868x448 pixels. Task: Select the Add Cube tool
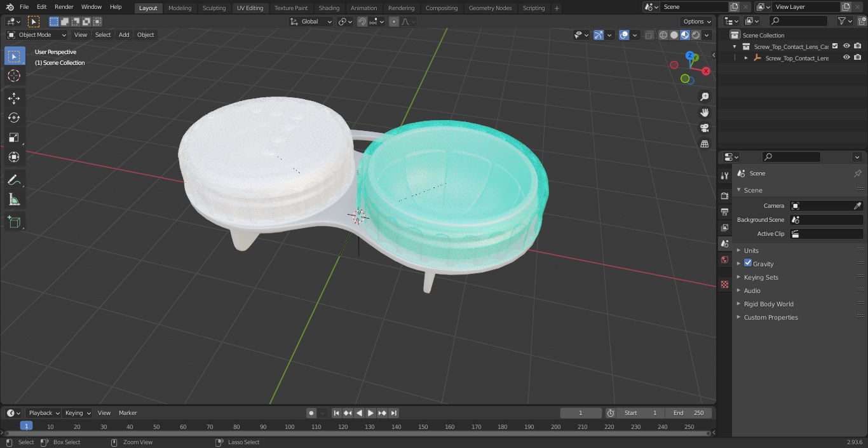(x=14, y=222)
